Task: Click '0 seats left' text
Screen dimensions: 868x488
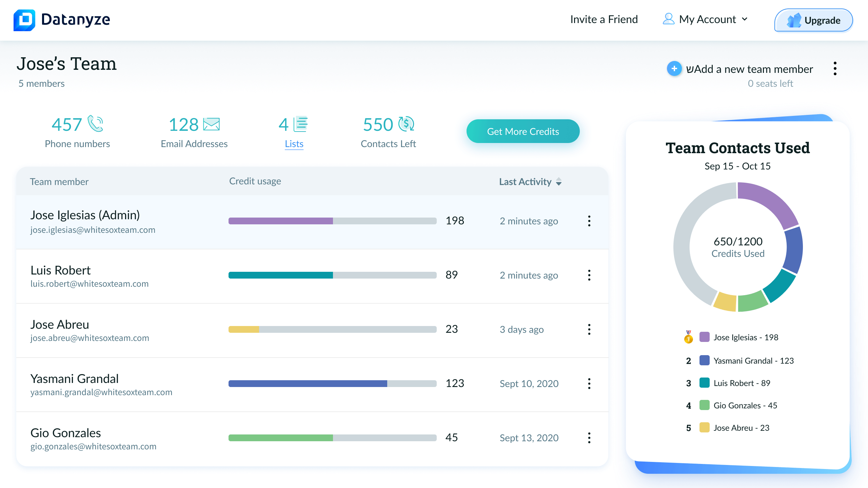Action: (770, 84)
